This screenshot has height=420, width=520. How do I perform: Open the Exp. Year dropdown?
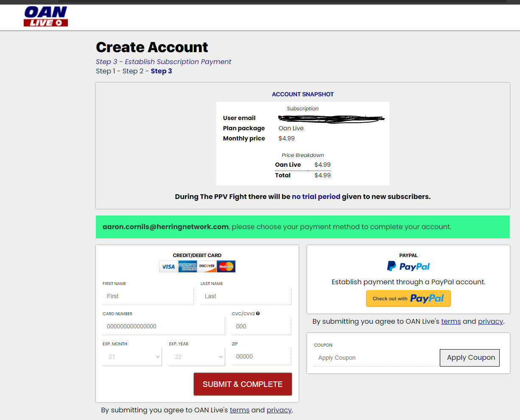[x=197, y=357]
